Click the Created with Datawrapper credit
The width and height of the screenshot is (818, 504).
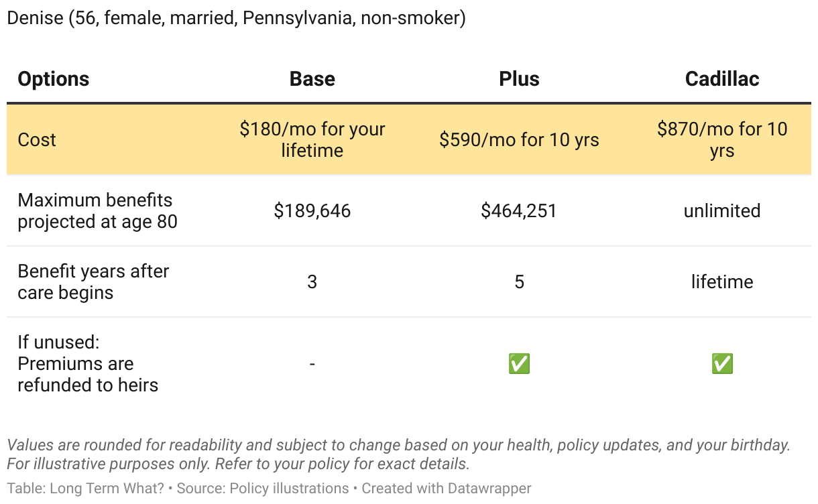pyautogui.click(x=447, y=489)
